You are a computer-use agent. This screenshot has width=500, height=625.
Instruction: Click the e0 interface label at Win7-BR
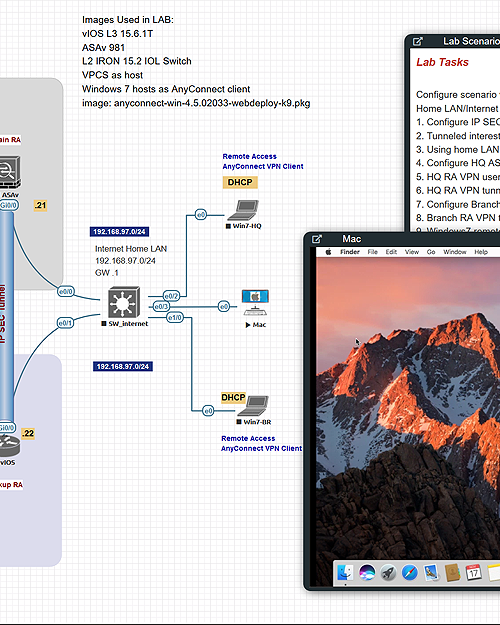[x=208, y=411]
